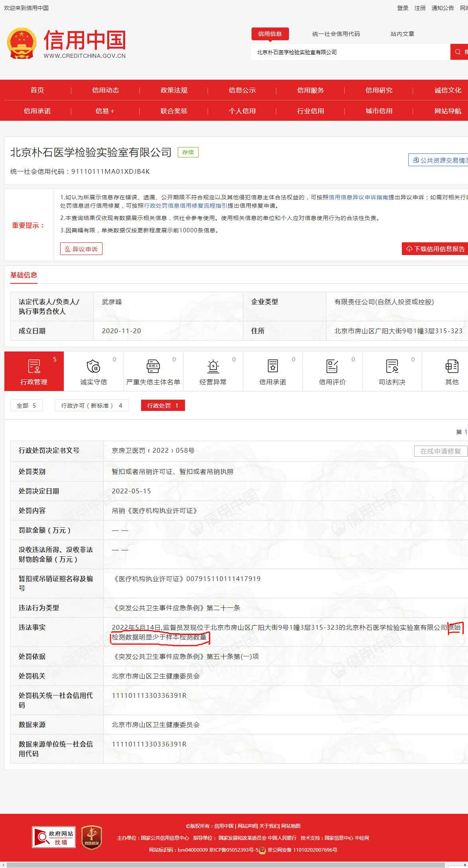Open 首页 in the navigation bar

tap(37, 90)
